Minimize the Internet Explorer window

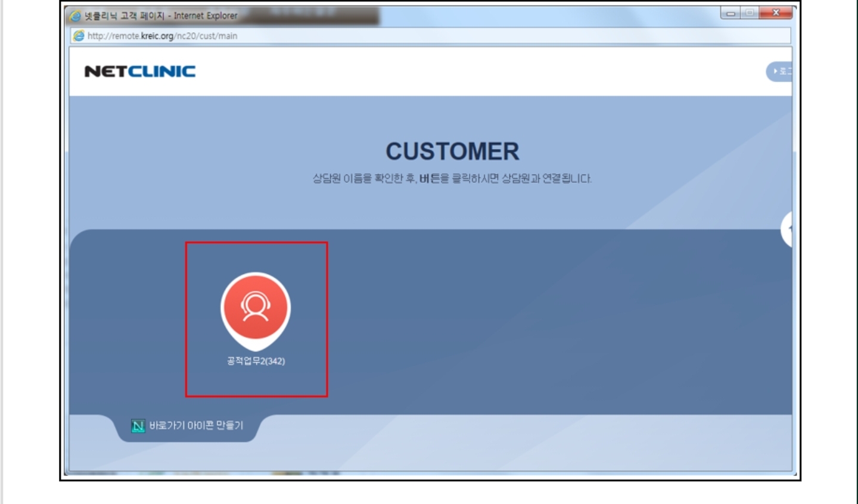tap(730, 13)
